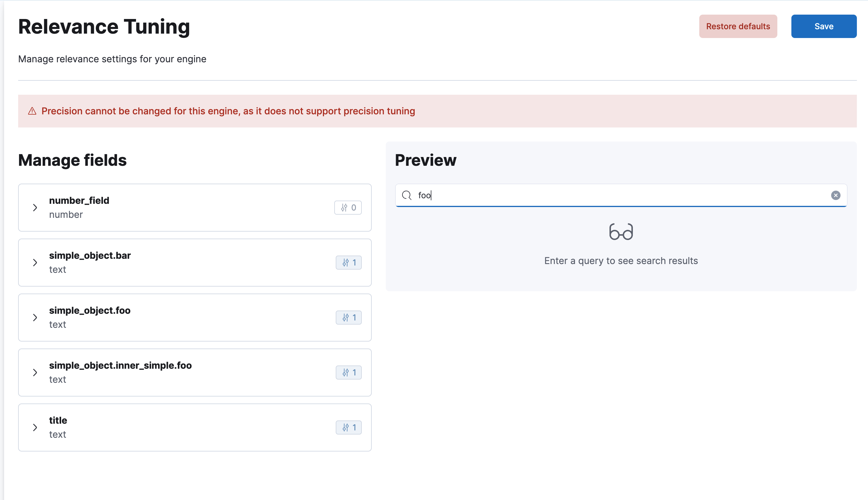Click the title field name label
Image resolution: width=868 pixels, height=500 pixels.
pyautogui.click(x=58, y=420)
